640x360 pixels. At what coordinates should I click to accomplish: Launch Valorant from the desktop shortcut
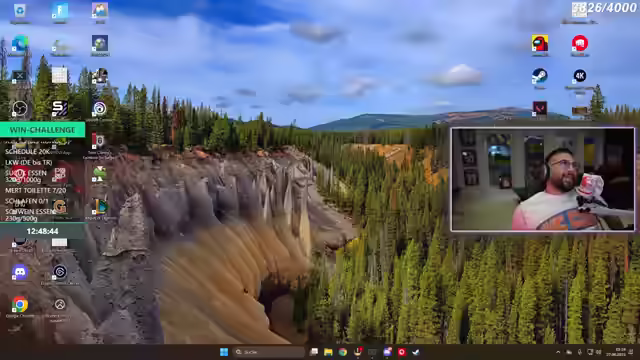click(540, 109)
